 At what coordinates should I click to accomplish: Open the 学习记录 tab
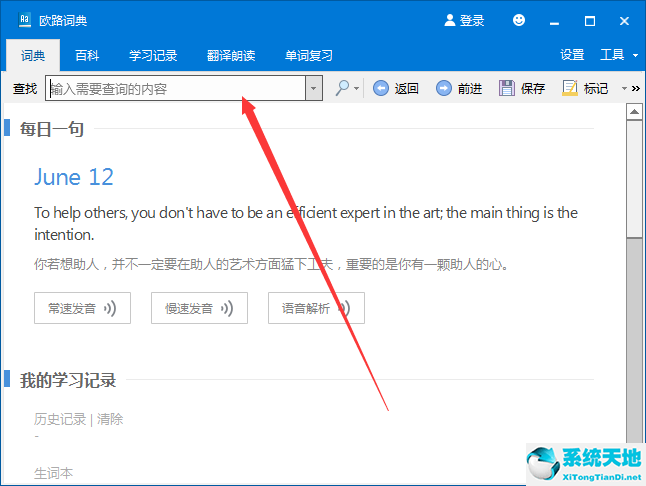click(x=153, y=55)
